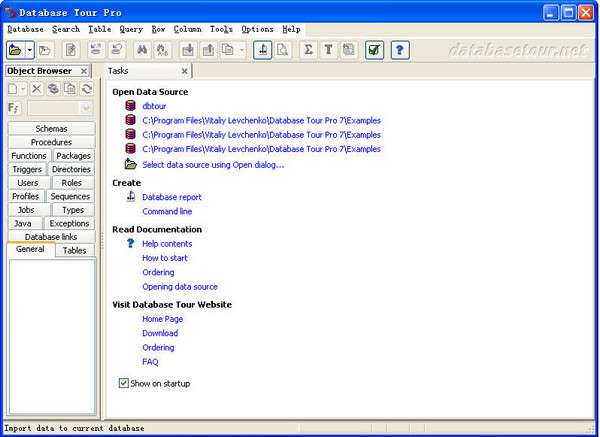Click the bold T text icon
The image size is (600, 437).
328,50
